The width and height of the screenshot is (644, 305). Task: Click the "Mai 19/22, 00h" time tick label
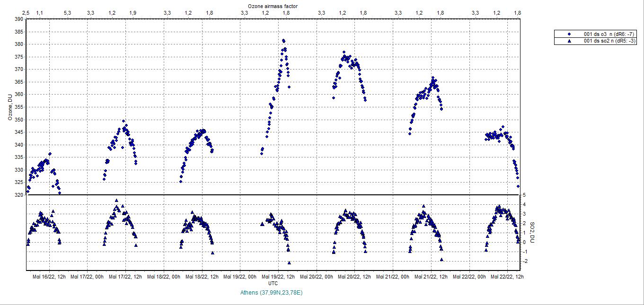[240, 277]
